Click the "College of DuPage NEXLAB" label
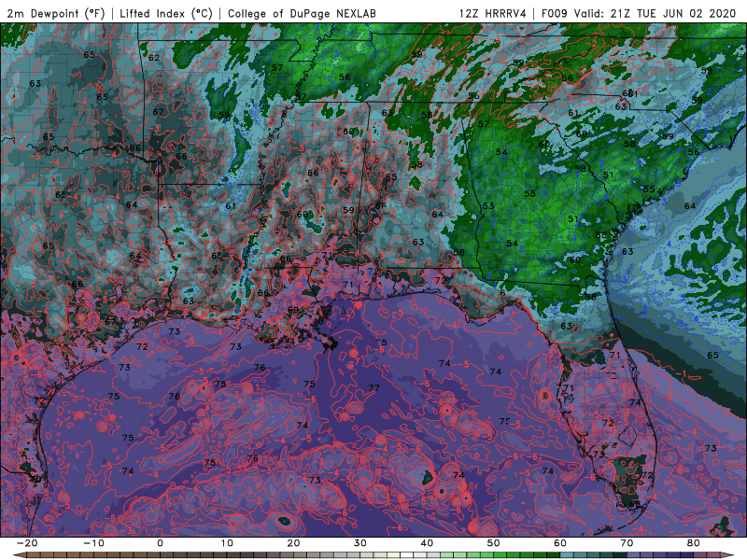The image size is (747, 560). 302,13
